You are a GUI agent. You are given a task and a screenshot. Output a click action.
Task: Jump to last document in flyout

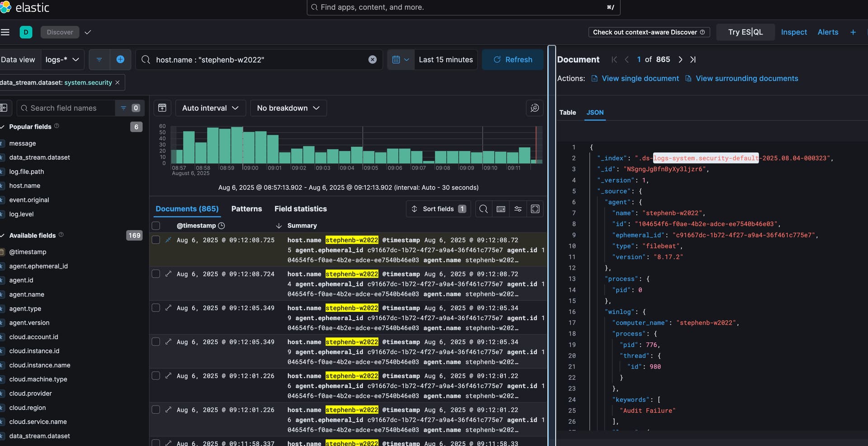click(x=693, y=60)
